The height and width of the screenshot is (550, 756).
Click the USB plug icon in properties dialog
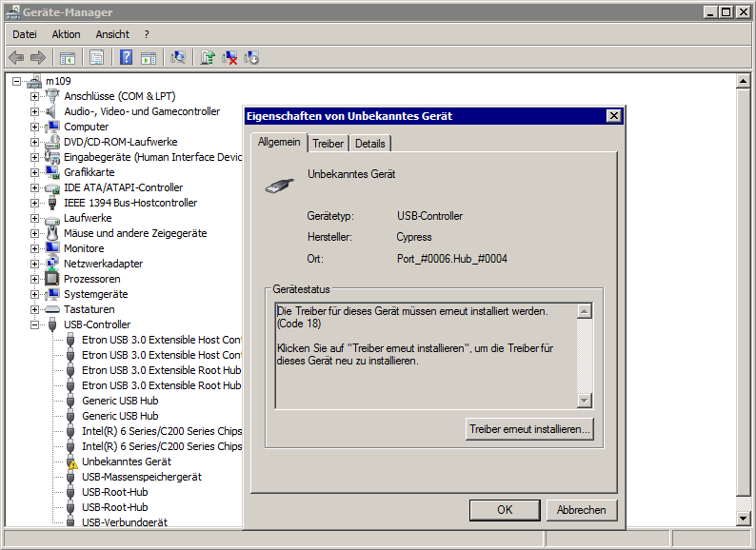click(279, 187)
